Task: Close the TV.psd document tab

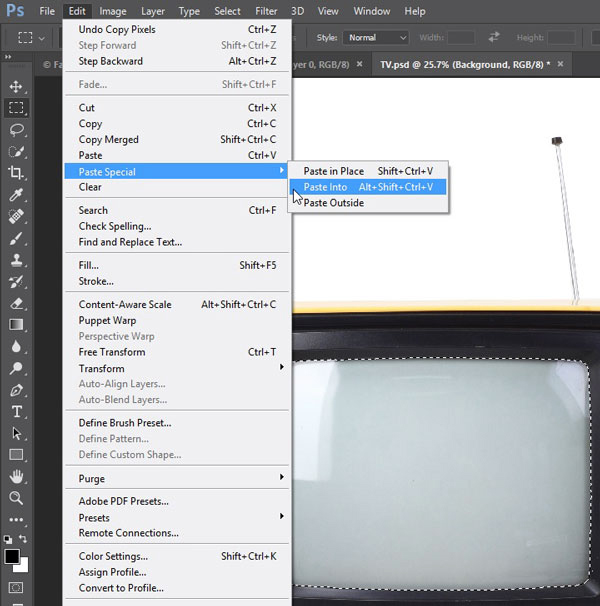Action: pos(560,64)
